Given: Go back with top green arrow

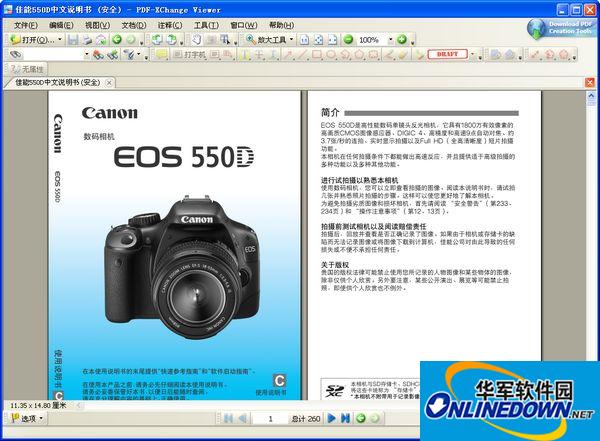Looking at the screenshot, I should 117,39.
